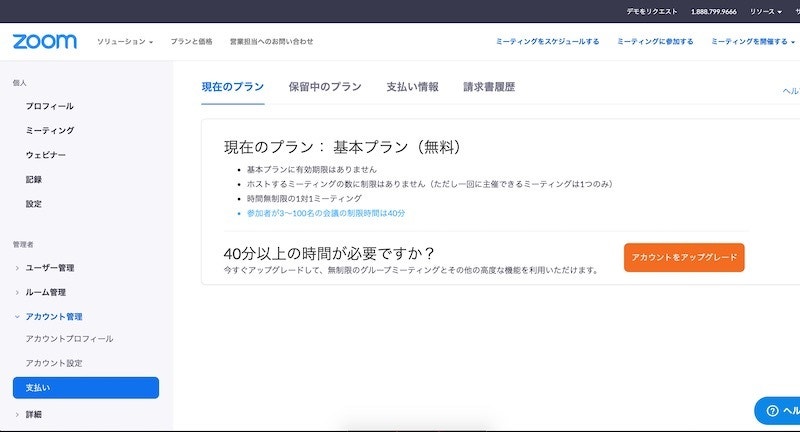This screenshot has height=432, width=800.
Task: Click ミーティングに参加する link
Action: coord(655,42)
